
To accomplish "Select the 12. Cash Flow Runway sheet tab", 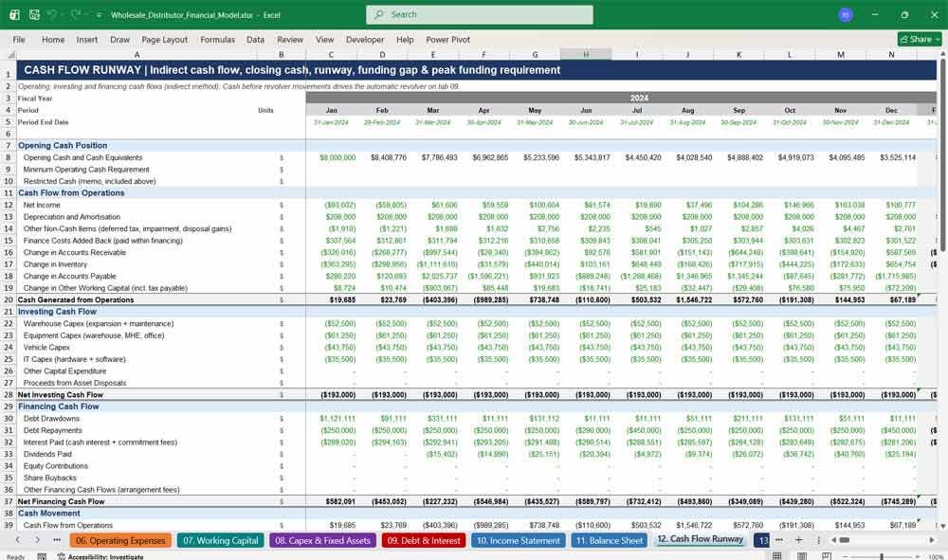I will pos(701,539).
